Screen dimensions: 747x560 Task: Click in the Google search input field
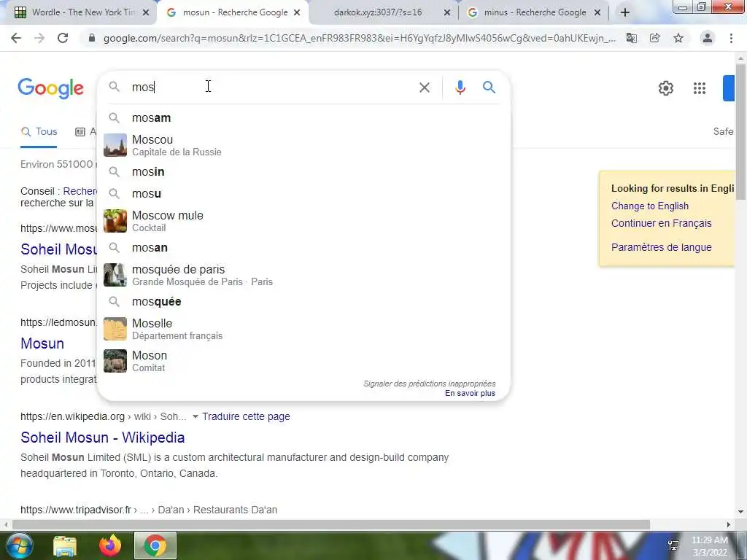pos(271,87)
